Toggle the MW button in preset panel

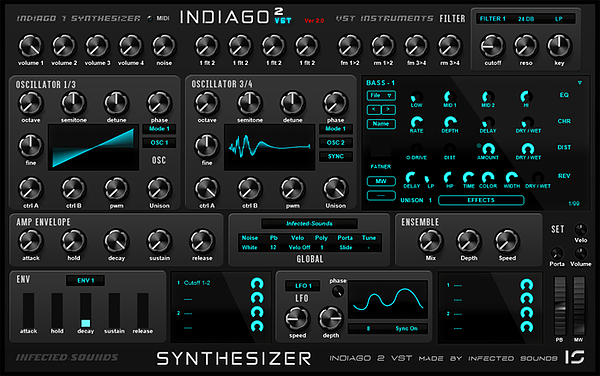point(381,181)
